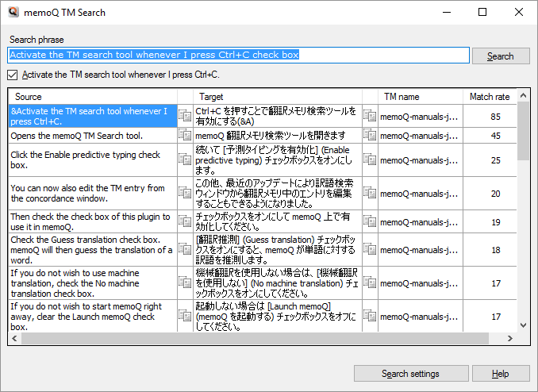Click copy icon after the Enable predictive typing target
This screenshot has height=392, width=538.
[370, 159]
